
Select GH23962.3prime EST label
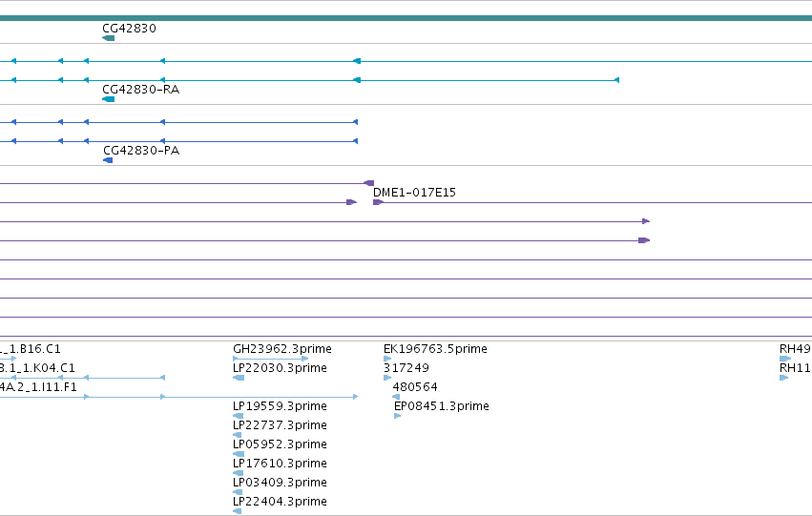point(282,349)
